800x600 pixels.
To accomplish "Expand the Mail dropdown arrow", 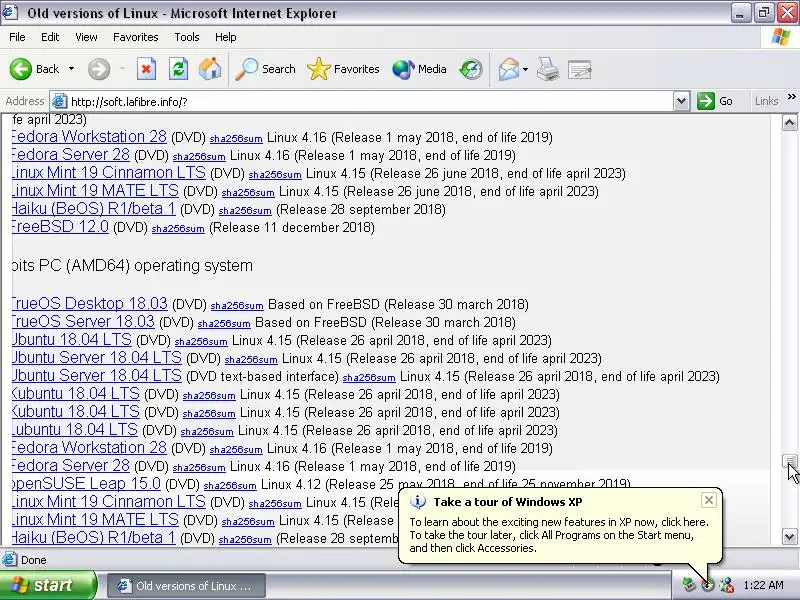I will point(526,69).
